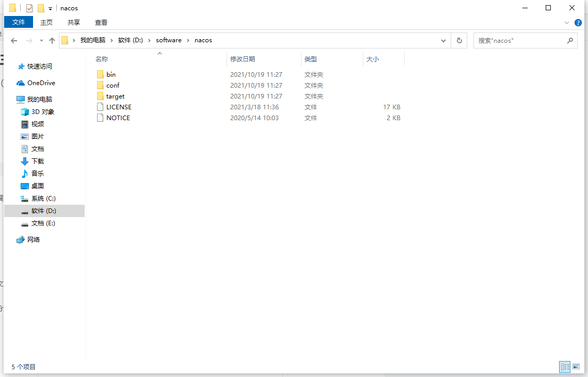Open recent locations dropdown arrow
This screenshot has width=588, height=377.
point(41,40)
